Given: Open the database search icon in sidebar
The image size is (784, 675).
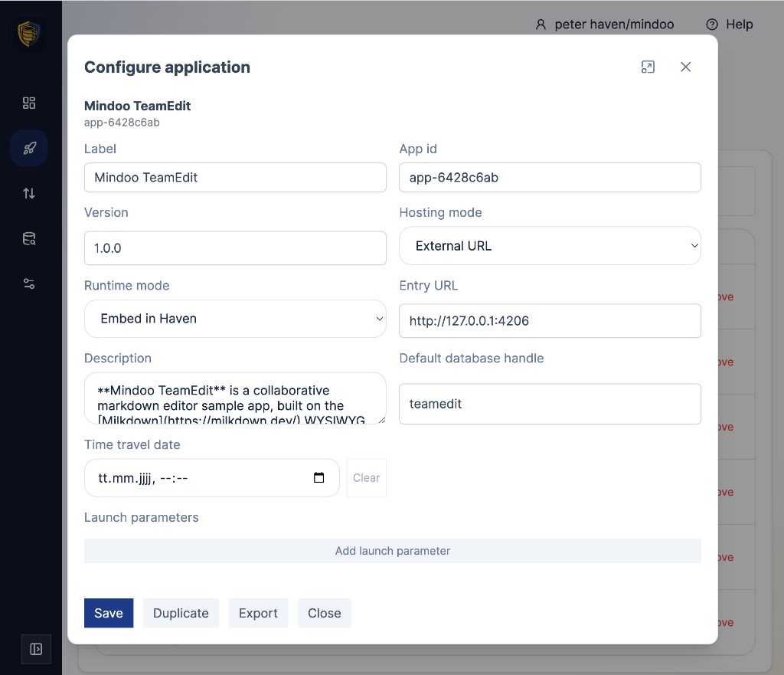Looking at the screenshot, I should (x=29, y=239).
